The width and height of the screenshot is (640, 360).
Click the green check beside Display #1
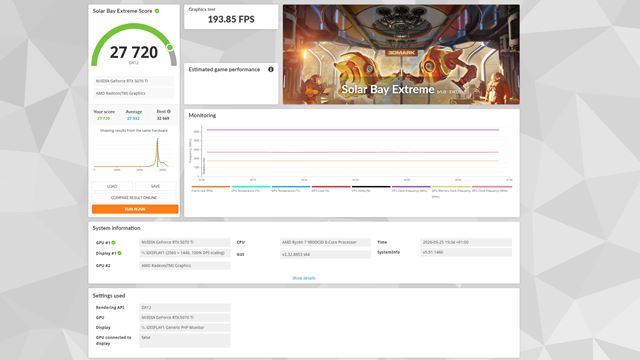click(x=120, y=253)
